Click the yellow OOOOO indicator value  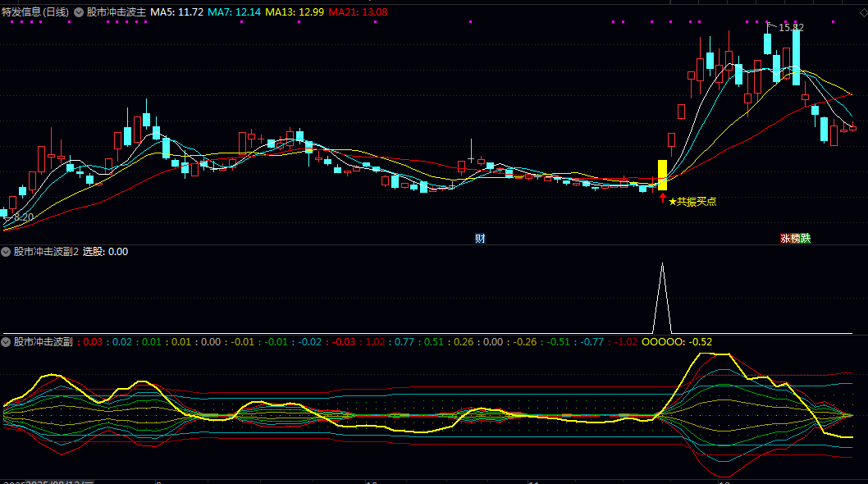pyautogui.click(x=676, y=341)
